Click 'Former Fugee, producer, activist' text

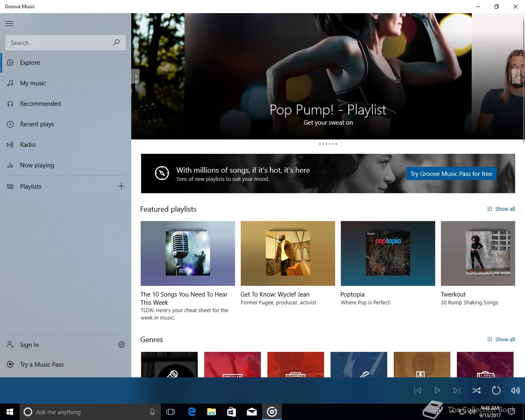pos(278,303)
